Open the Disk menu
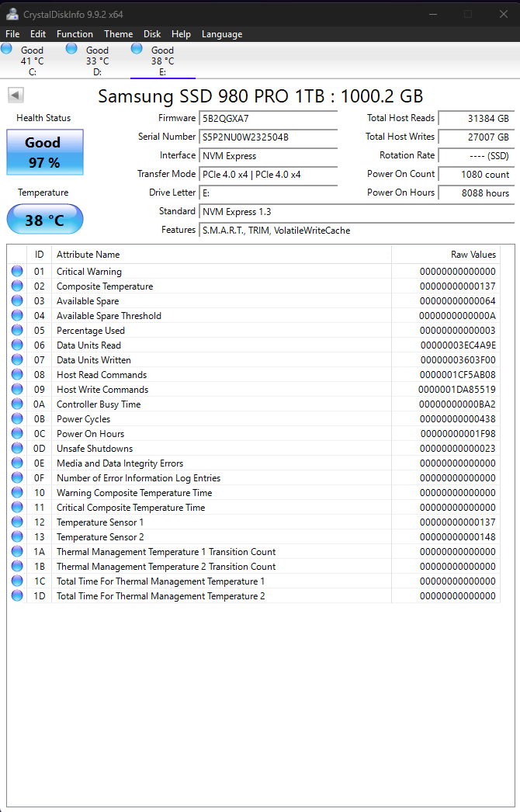This screenshot has height=812, width=520. 152,34
